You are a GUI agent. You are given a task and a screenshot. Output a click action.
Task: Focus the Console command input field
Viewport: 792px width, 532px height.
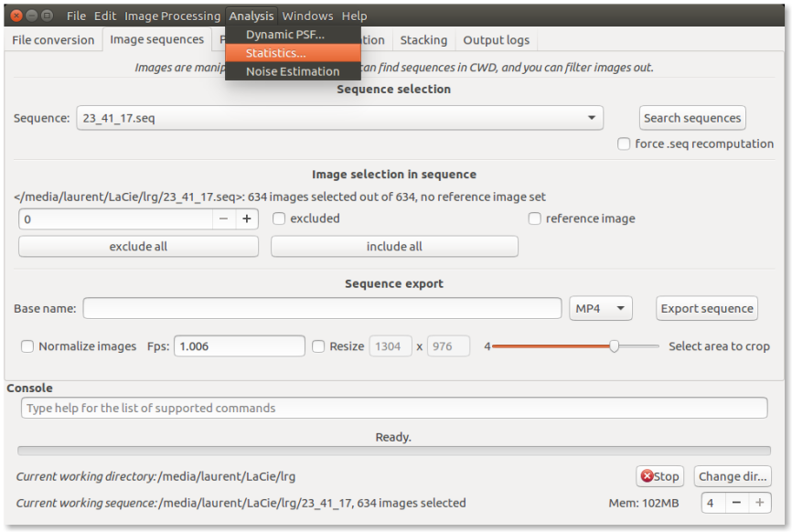tap(393, 409)
